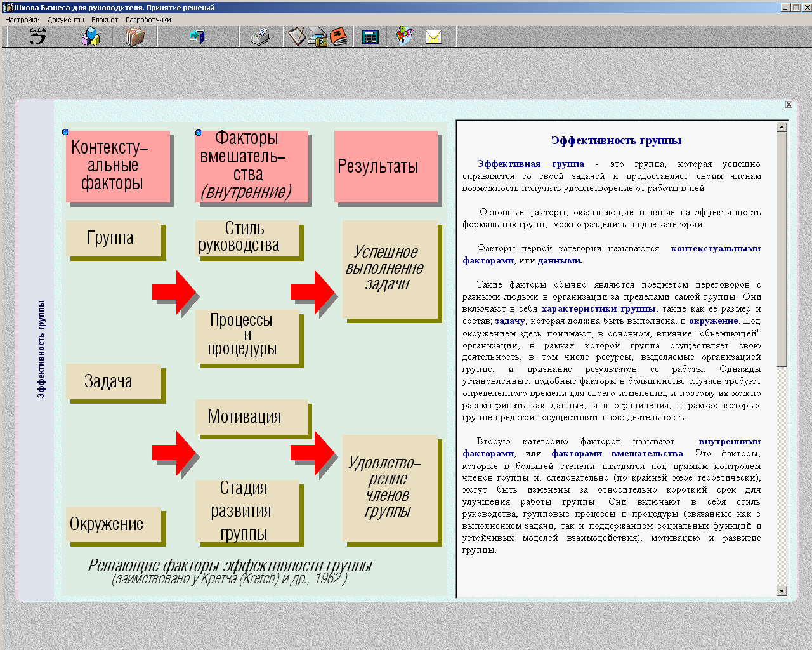The width and height of the screenshot is (812, 650).
Task: Follow the 'данными' link in text
Action: pyautogui.click(x=559, y=260)
